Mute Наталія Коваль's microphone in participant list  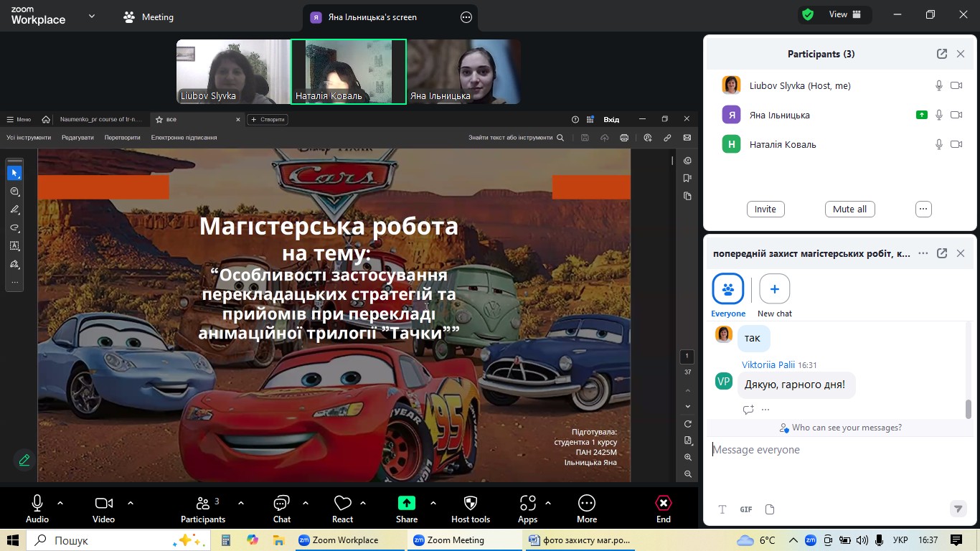coord(938,144)
